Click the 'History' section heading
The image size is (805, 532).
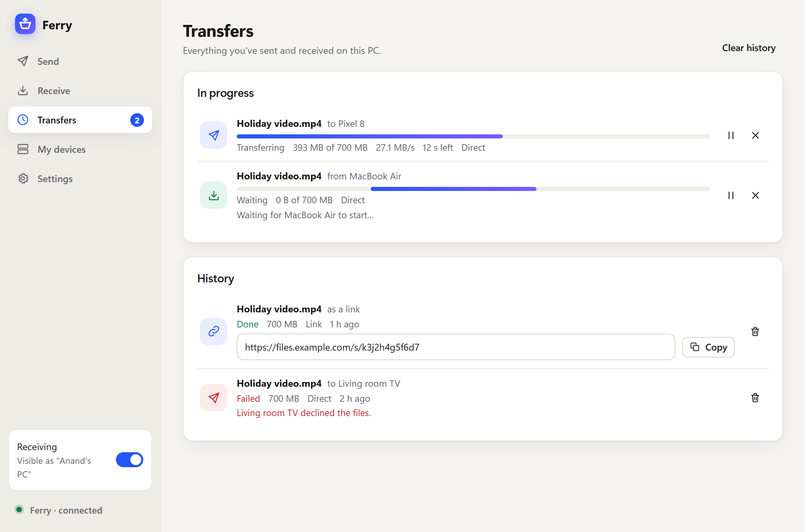point(216,279)
